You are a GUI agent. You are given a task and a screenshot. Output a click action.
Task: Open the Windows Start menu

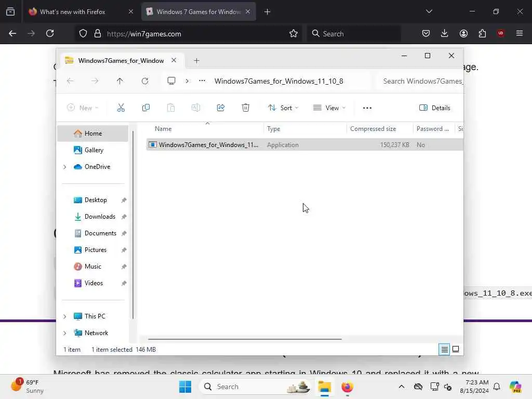[185, 387]
